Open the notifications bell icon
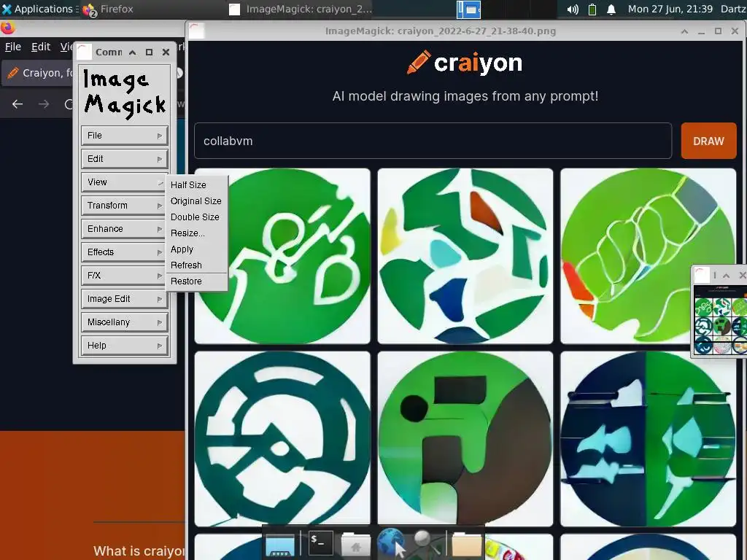The width and height of the screenshot is (747, 560). point(611,9)
